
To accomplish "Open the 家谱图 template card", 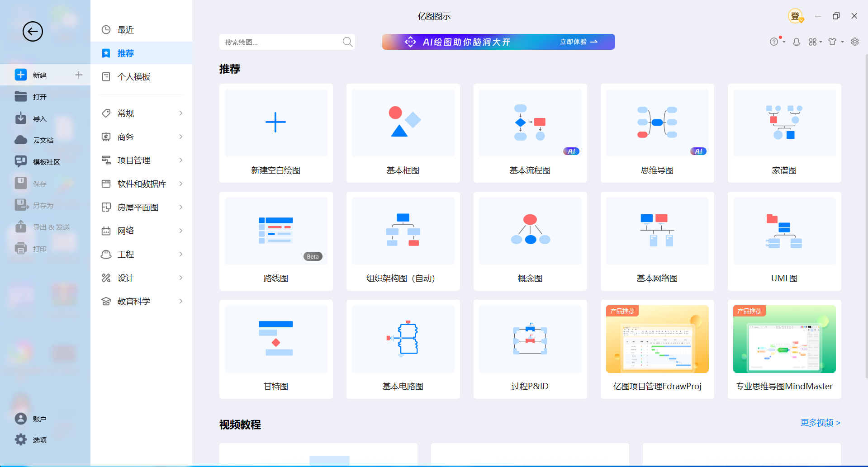I will (x=784, y=133).
